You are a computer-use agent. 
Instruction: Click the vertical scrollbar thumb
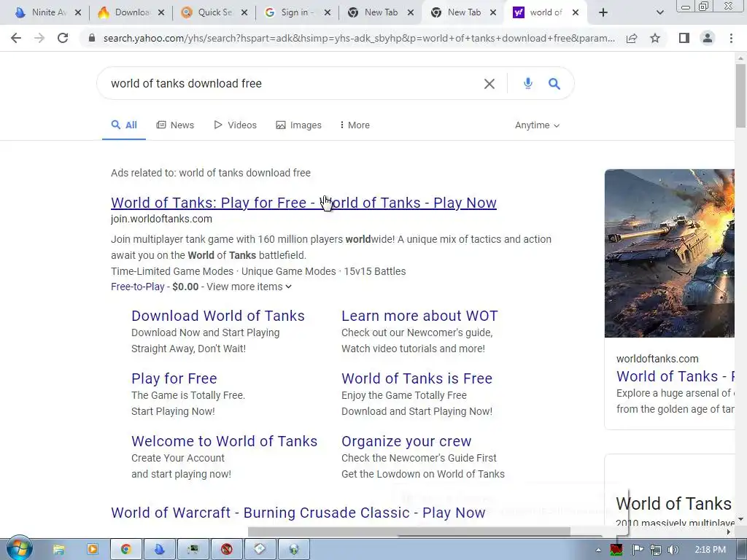740,96
